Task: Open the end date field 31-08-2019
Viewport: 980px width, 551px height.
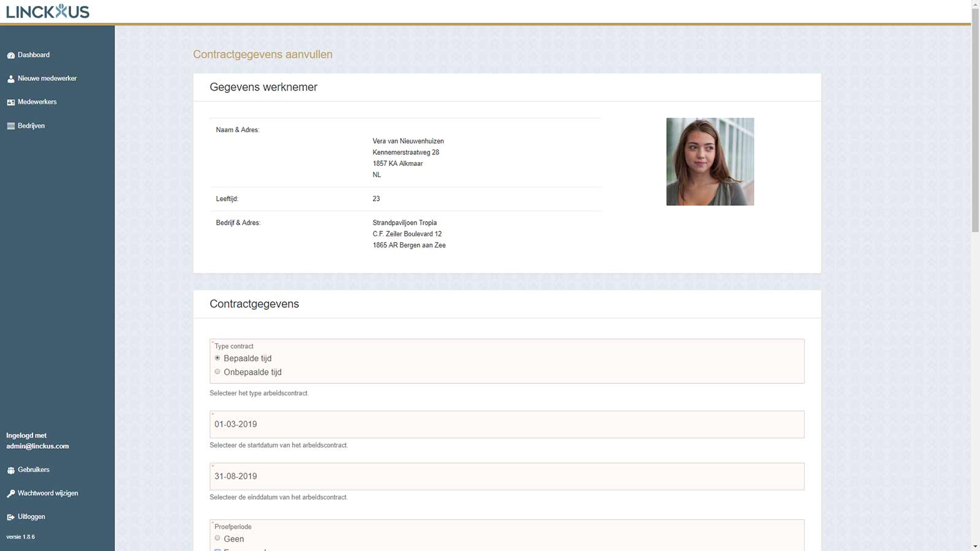Action: (x=507, y=476)
